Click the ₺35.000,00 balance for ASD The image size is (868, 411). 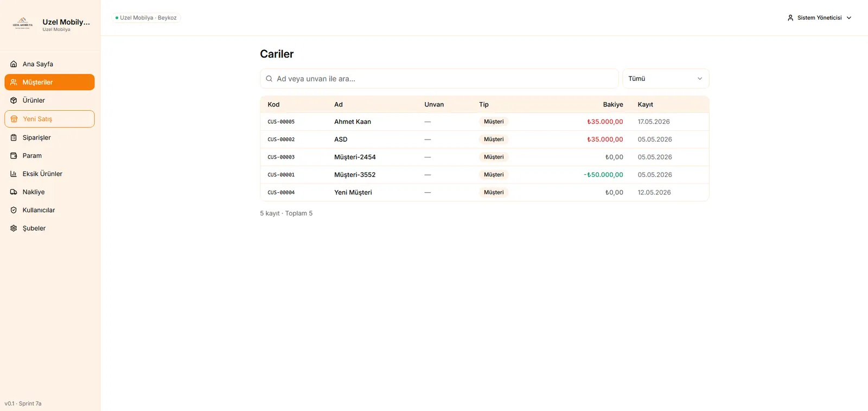click(605, 140)
